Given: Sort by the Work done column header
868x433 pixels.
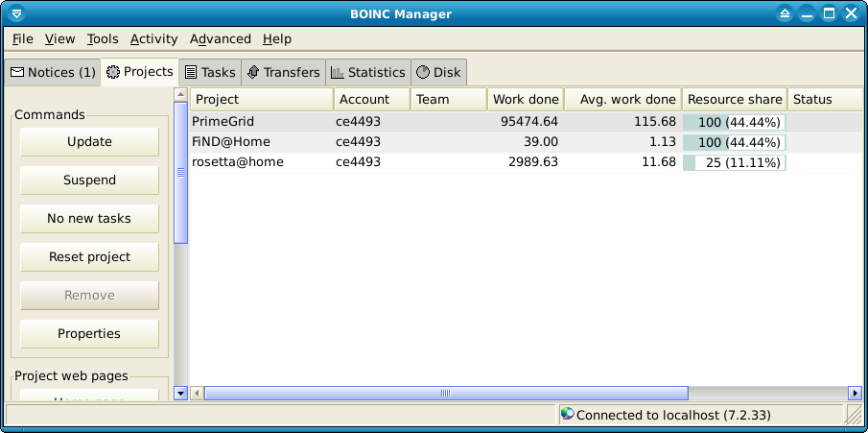Looking at the screenshot, I should (526, 99).
